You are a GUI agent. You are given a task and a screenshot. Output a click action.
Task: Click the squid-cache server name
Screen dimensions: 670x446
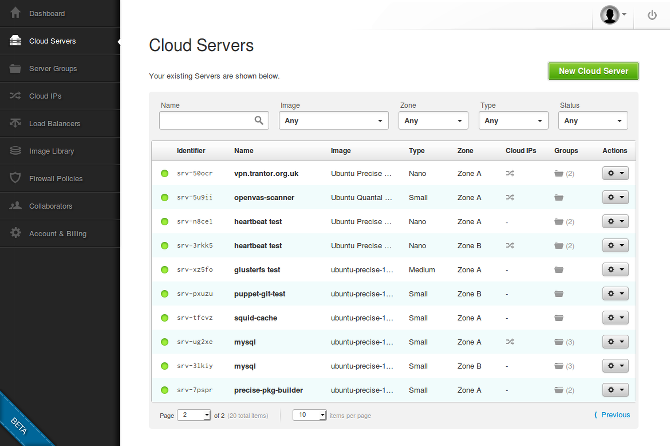(256, 318)
